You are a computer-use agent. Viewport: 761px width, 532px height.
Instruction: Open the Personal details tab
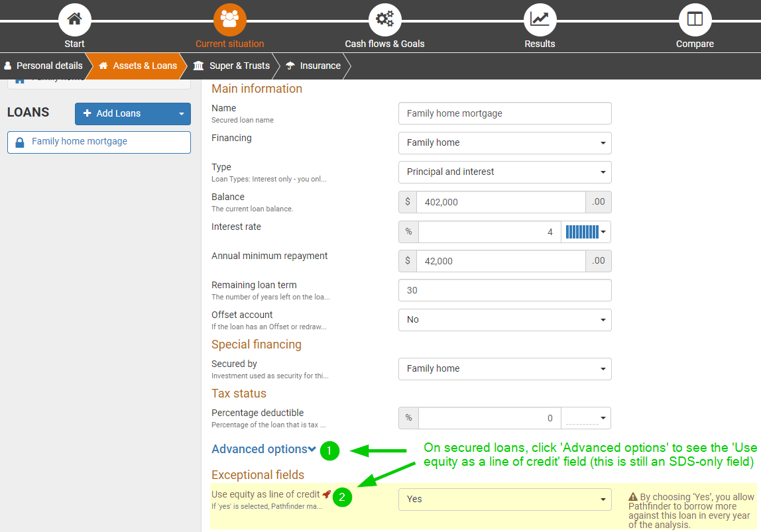(44, 66)
